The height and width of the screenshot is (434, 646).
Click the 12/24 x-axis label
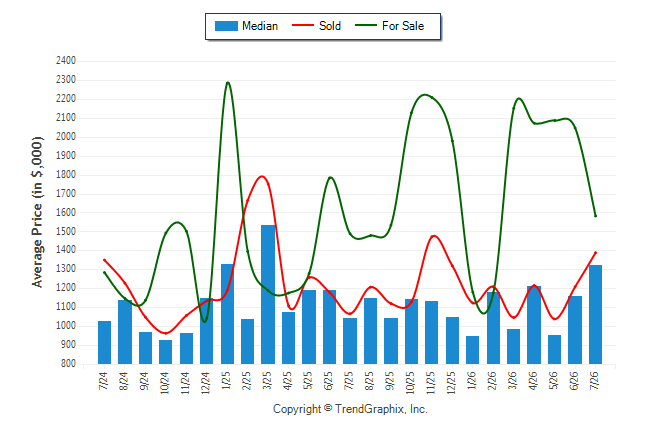(x=206, y=382)
